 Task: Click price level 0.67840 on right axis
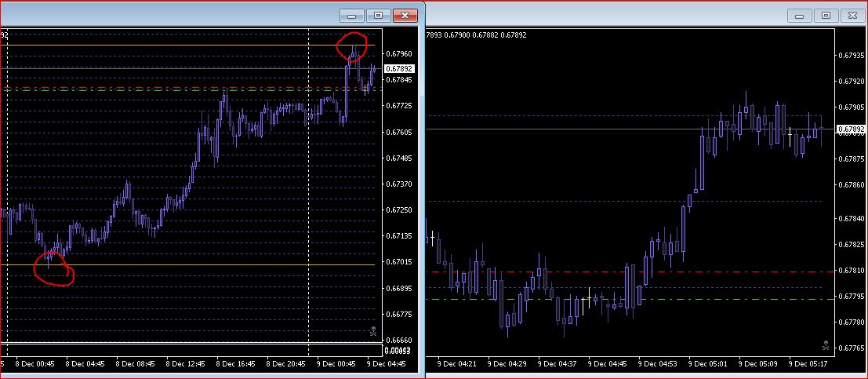(x=852, y=219)
